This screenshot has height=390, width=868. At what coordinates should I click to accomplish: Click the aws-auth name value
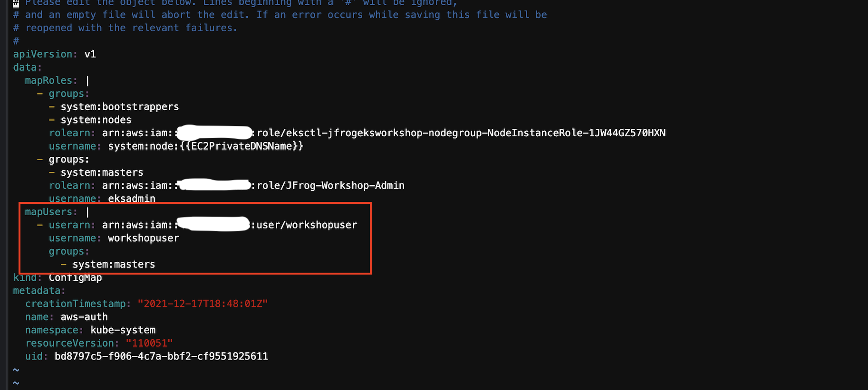(84, 317)
